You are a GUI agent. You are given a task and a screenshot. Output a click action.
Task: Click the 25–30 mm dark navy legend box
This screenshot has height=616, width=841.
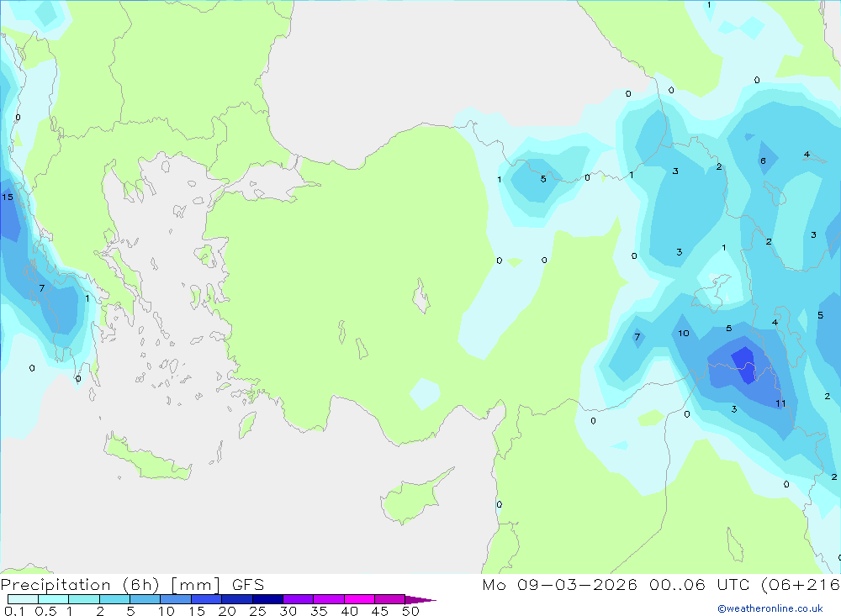[x=267, y=599]
